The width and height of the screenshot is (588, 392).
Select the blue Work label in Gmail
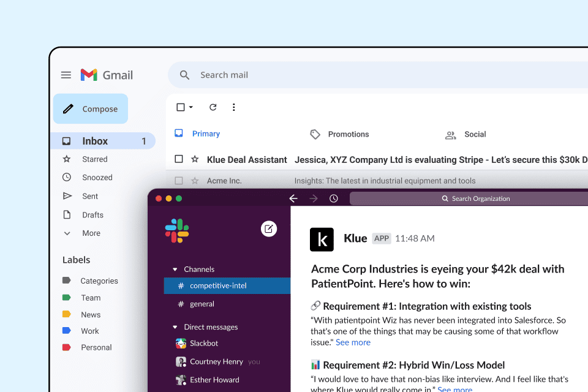pyautogui.click(x=81, y=331)
